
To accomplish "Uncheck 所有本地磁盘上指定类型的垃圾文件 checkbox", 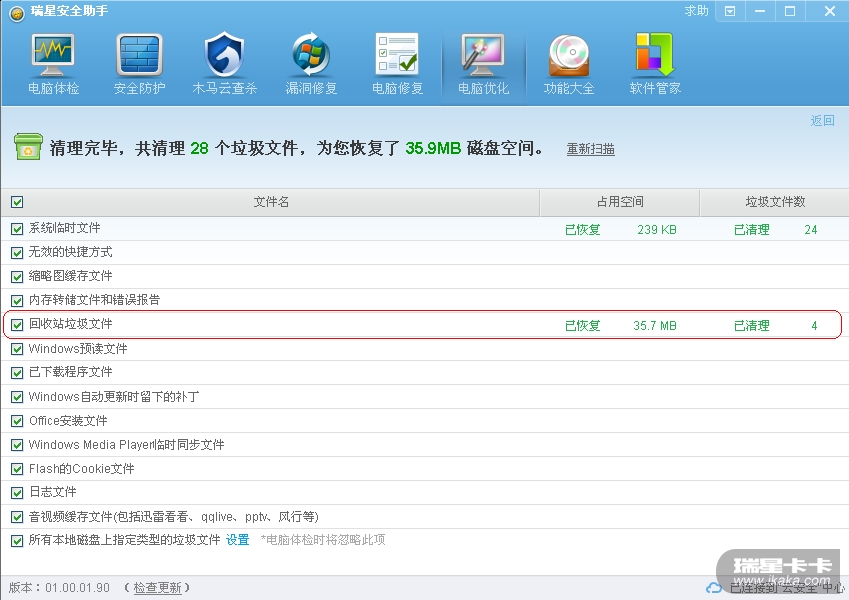I will point(17,541).
